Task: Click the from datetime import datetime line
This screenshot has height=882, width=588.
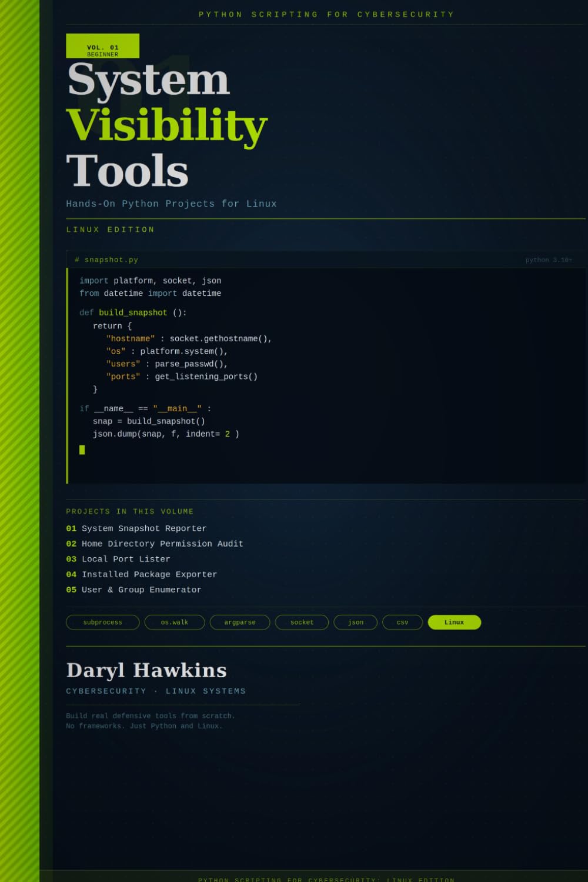Action: coord(151,293)
